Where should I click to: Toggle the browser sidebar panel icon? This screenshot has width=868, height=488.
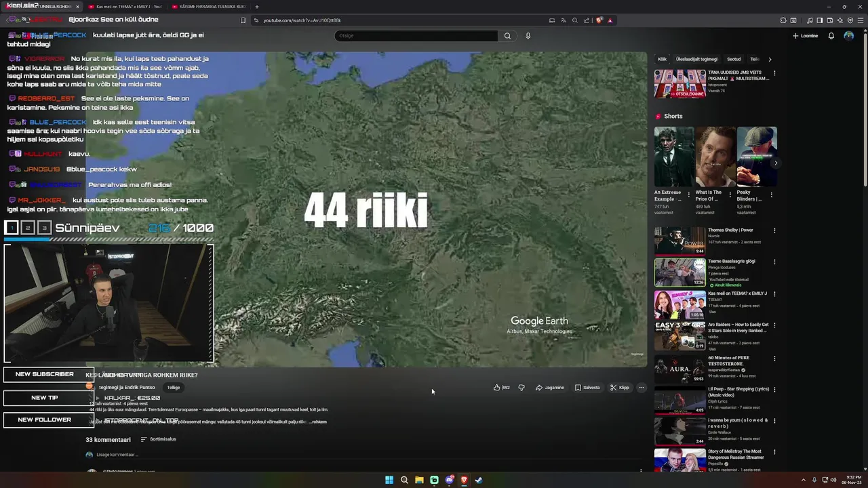click(x=820, y=20)
